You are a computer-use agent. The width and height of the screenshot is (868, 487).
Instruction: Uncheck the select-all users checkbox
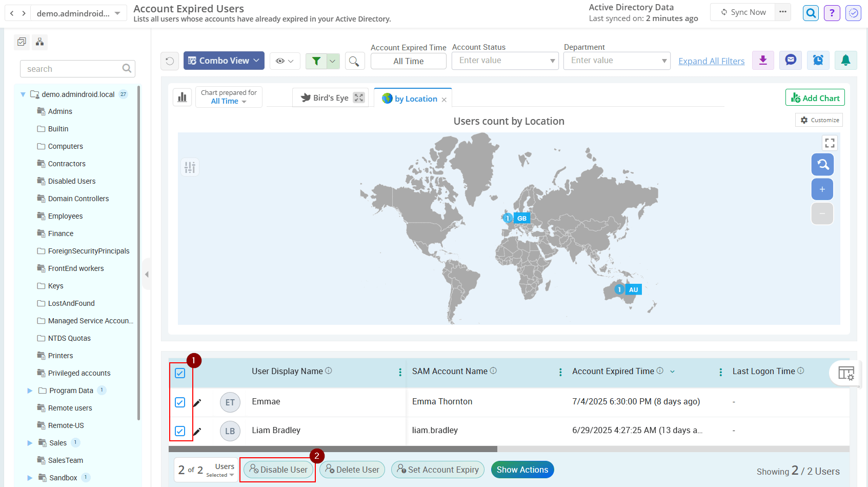point(180,373)
